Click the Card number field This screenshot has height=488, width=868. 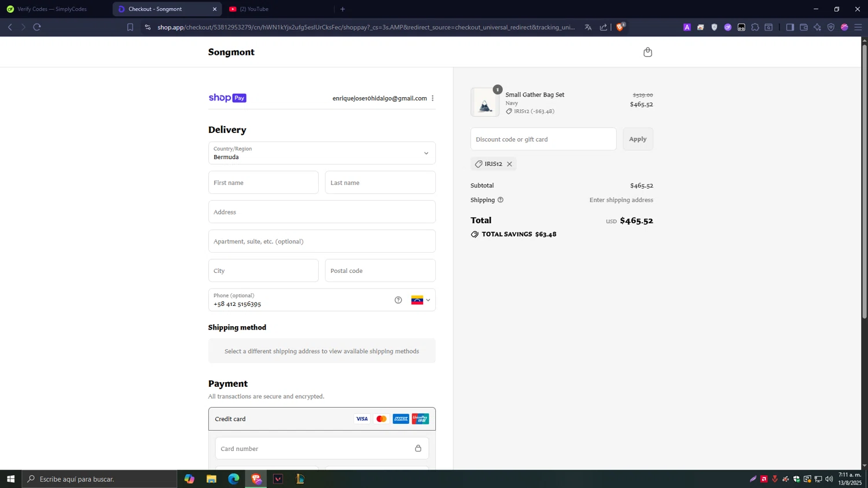pos(322,449)
